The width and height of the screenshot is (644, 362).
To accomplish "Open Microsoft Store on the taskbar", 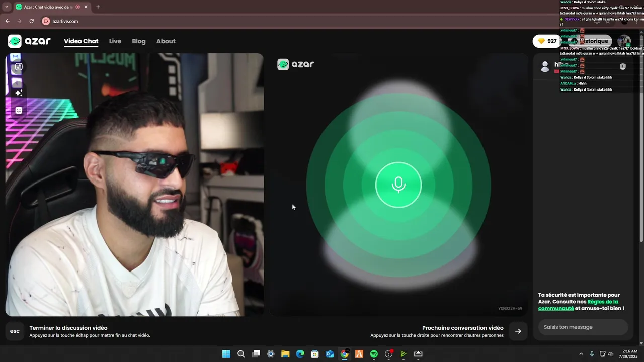I will 315,354.
